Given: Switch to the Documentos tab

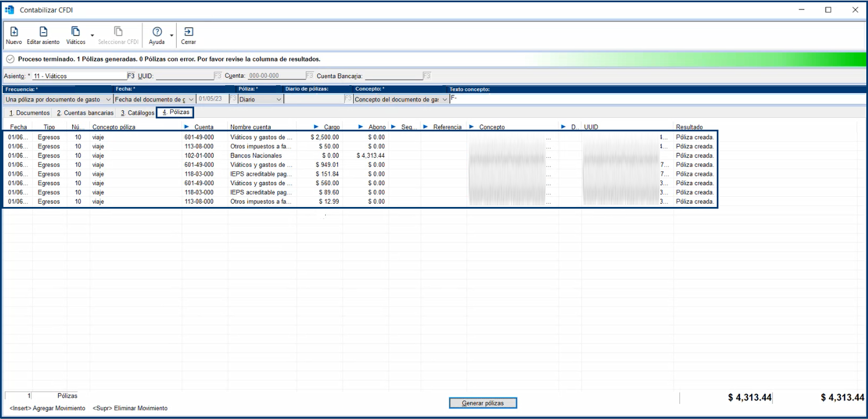Looking at the screenshot, I should coord(29,113).
